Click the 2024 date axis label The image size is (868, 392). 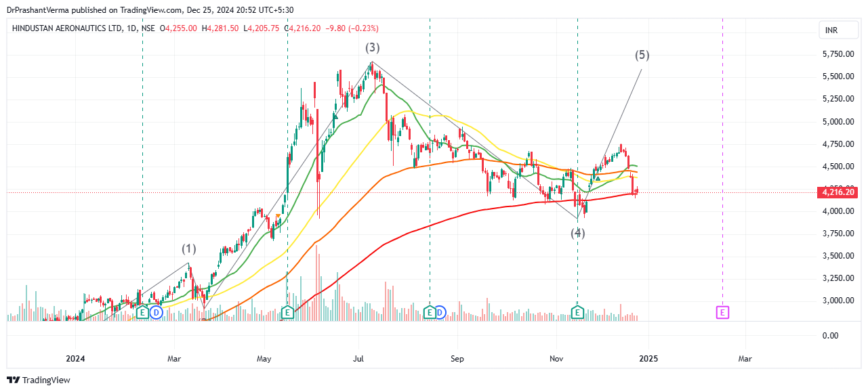(77, 357)
